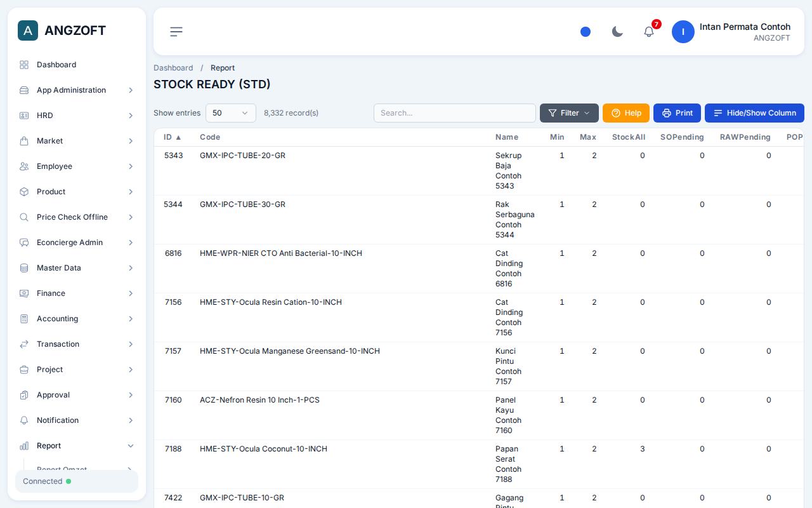Click the Print button
The width and height of the screenshot is (812, 508).
point(677,113)
